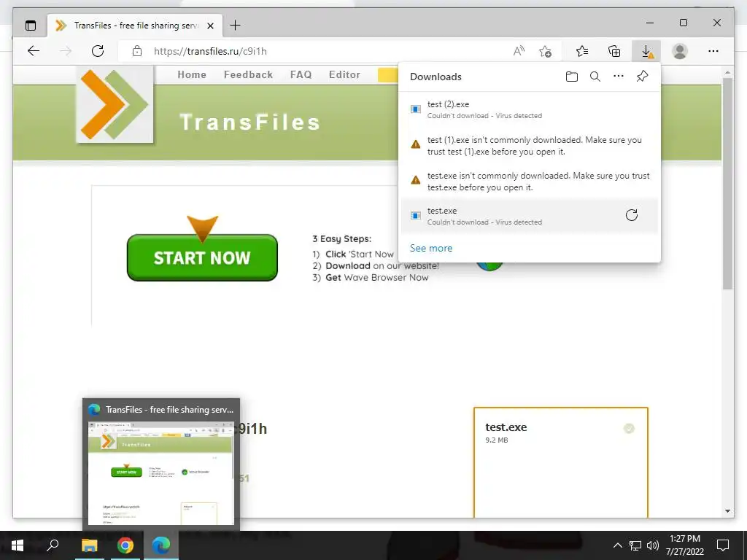747x560 pixels.
Task: Open the Feedback menu item
Action: pyautogui.click(x=248, y=75)
